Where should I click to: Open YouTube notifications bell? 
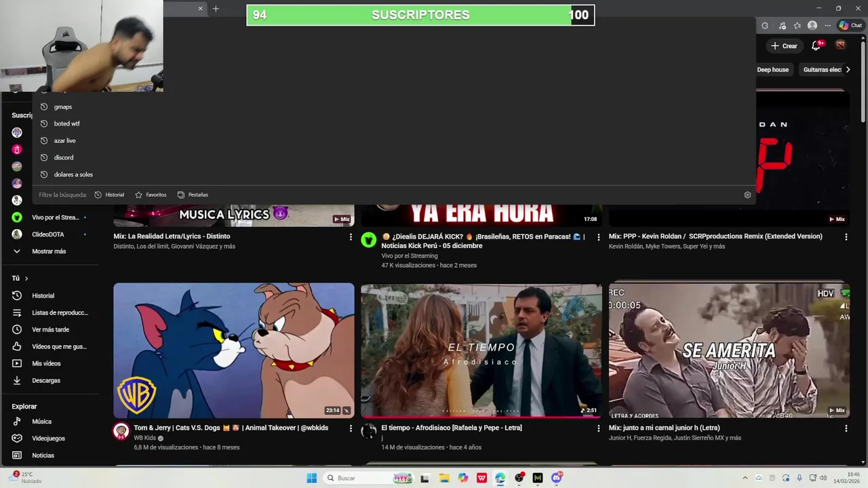pyautogui.click(x=816, y=45)
